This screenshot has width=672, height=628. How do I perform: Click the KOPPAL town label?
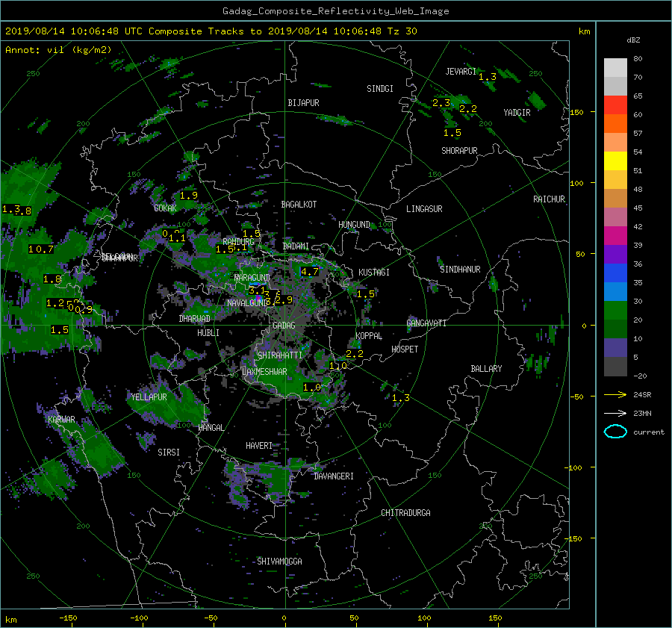[369, 335]
